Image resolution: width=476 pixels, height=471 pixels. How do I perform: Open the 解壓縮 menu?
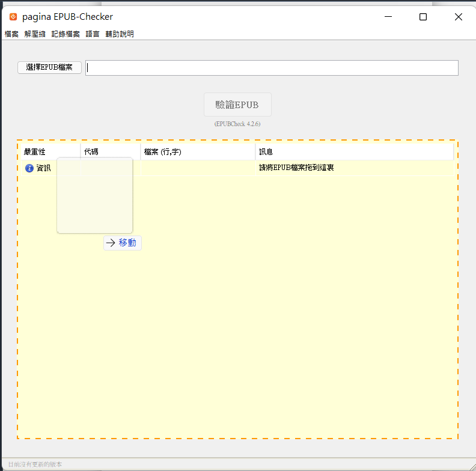coord(35,34)
